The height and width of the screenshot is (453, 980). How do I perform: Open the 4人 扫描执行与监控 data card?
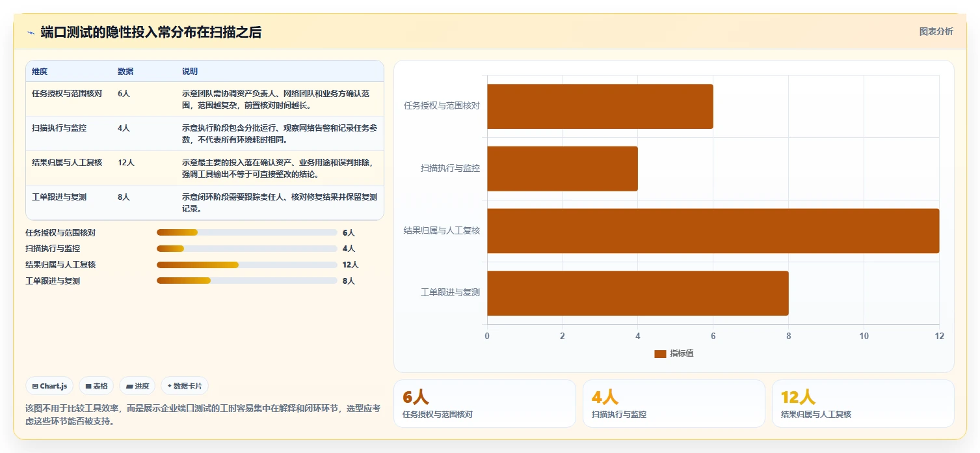(674, 404)
